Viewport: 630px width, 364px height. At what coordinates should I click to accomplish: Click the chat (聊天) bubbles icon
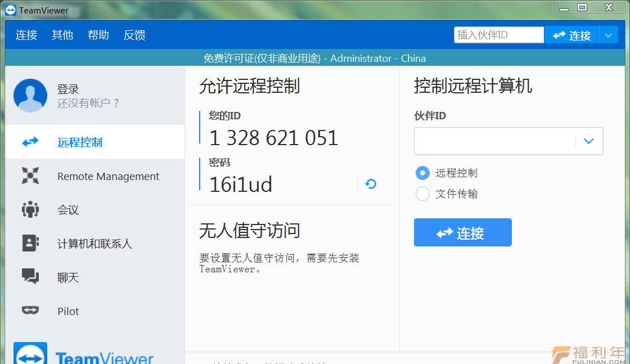click(30, 276)
